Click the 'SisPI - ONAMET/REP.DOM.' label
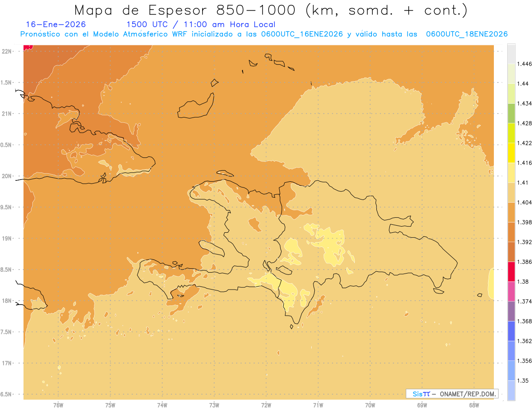 (452, 394)
